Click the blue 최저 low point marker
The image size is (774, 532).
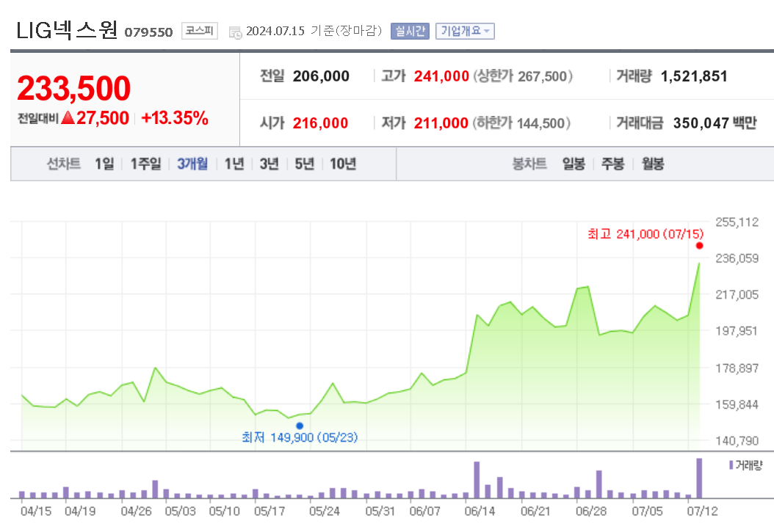coord(300,426)
